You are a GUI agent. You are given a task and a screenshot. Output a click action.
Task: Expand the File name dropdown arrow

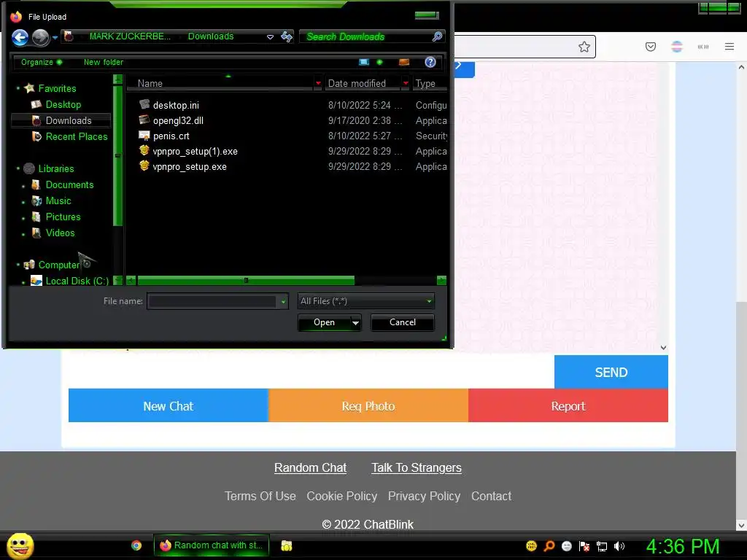click(x=284, y=301)
